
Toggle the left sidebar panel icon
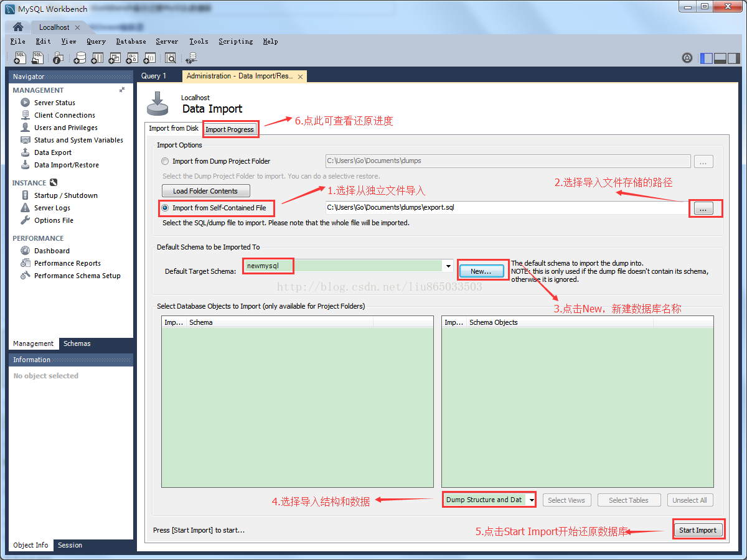(x=707, y=58)
